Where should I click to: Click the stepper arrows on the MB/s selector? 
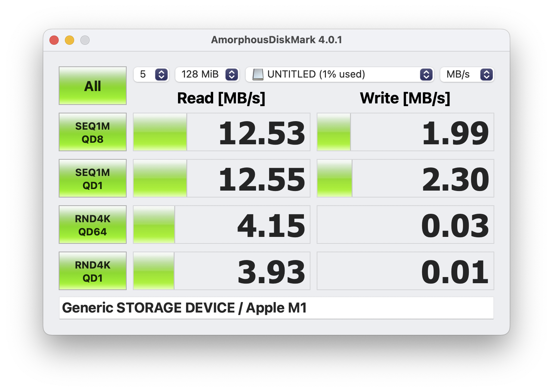[x=487, y=74]
